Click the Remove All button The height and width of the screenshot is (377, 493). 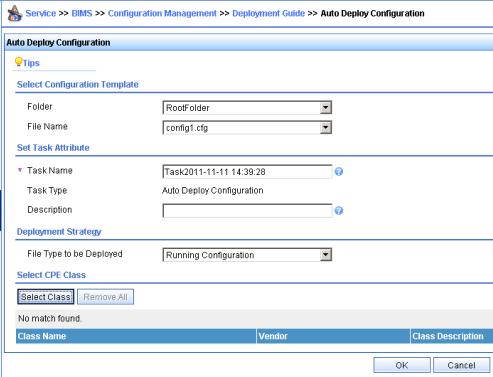coord(105,297)
